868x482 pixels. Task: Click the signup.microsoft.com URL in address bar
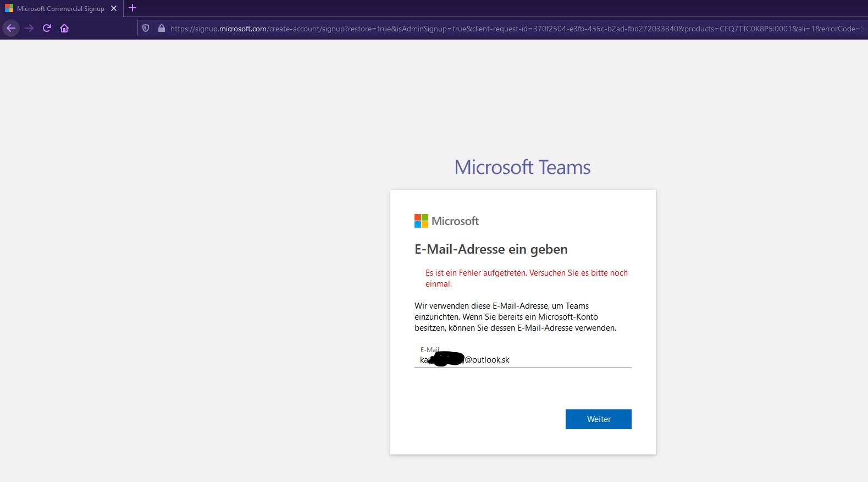click(x=517, y=29)
